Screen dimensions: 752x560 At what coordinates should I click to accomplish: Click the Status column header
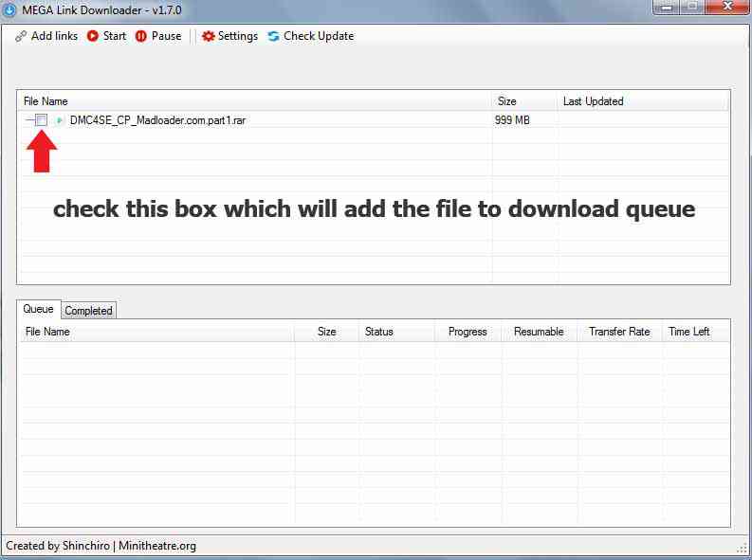(396, 332)
